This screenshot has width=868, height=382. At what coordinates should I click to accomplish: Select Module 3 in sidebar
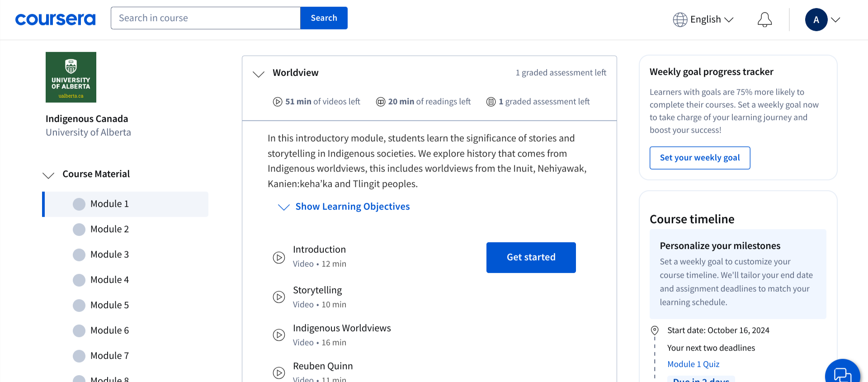(109, 255)
